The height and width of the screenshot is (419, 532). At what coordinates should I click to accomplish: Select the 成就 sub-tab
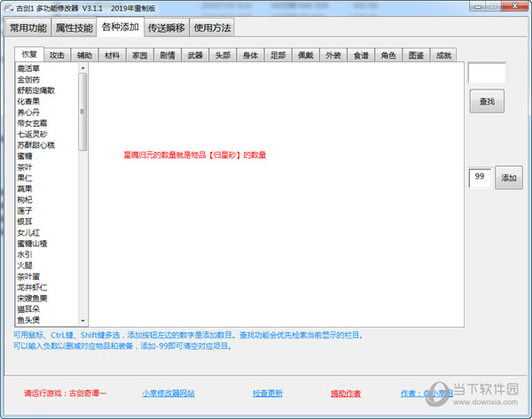(x=442, y=55)
